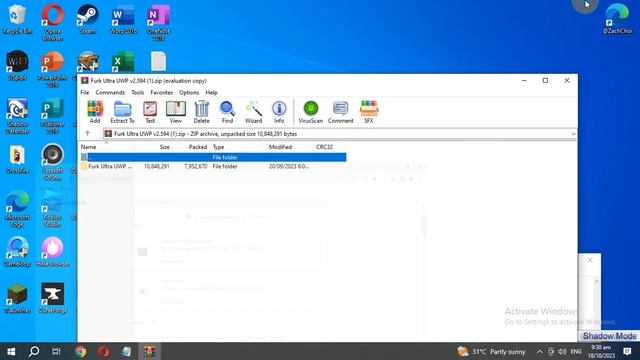The height and width of the screenshot is (360, 640).
Task: Open the Comment tool
Action: pos(340,112)
